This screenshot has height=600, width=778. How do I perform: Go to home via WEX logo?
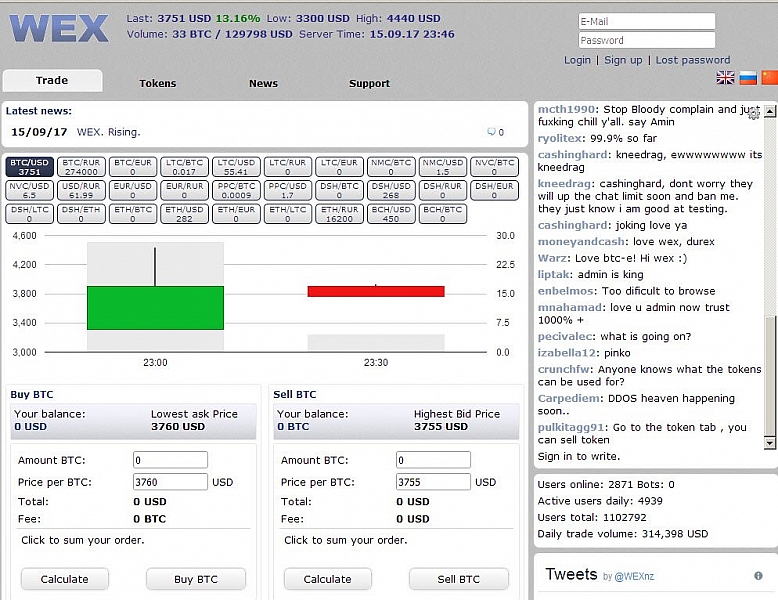(59, 28)
